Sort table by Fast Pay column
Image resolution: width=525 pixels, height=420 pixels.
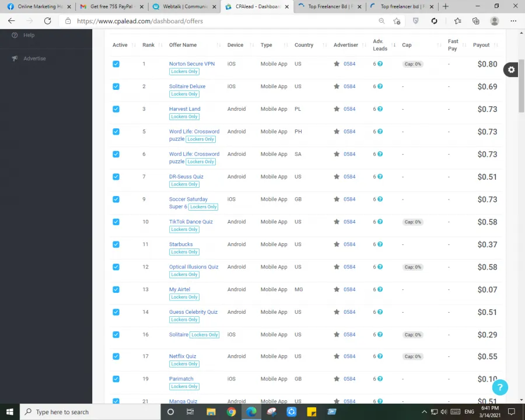pyautogui.click(x=453, y=45)
